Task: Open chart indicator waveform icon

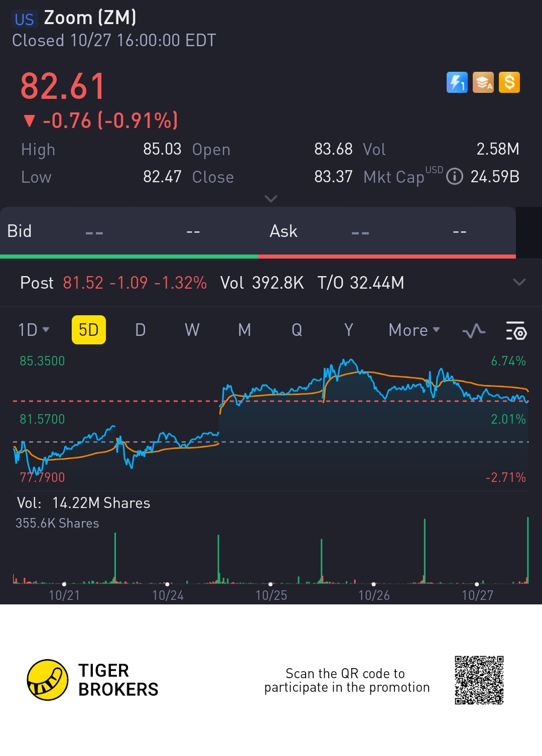Action: (x=474, y=331)
